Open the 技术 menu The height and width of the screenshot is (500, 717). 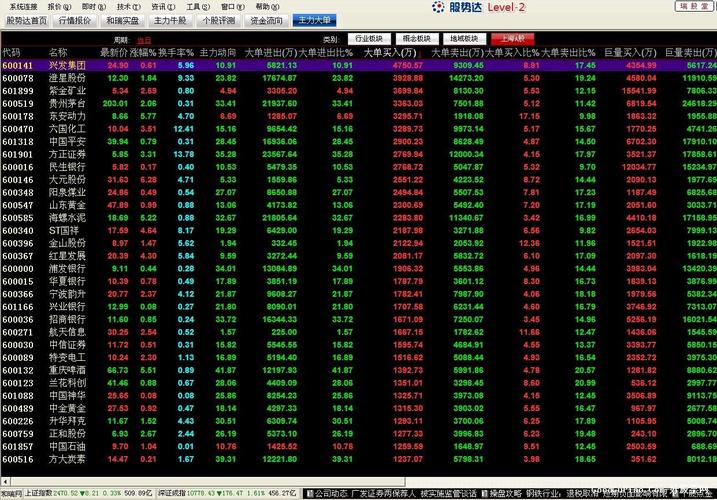[128, 7]
